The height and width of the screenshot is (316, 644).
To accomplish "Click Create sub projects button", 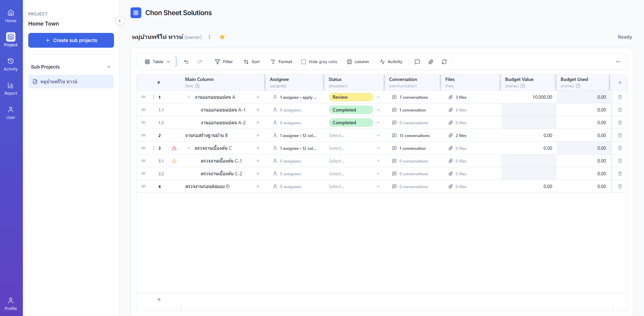I will (x=71, y=40).
